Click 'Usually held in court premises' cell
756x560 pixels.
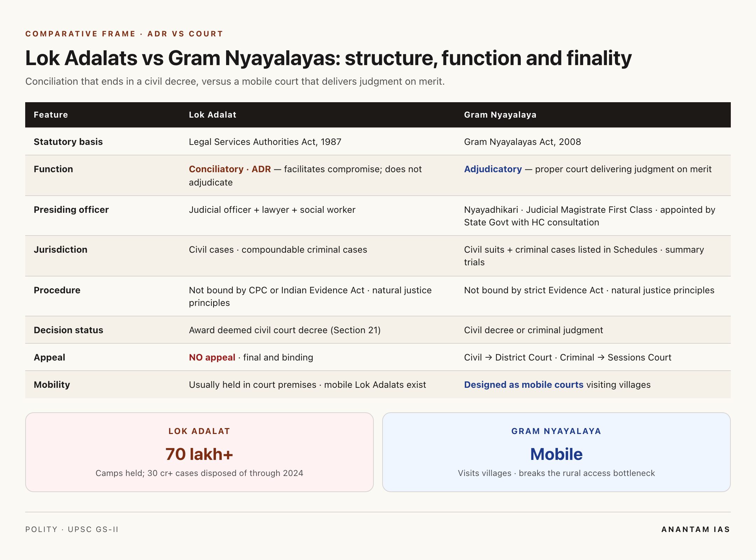pyautogui.click(x=307, y=385)
